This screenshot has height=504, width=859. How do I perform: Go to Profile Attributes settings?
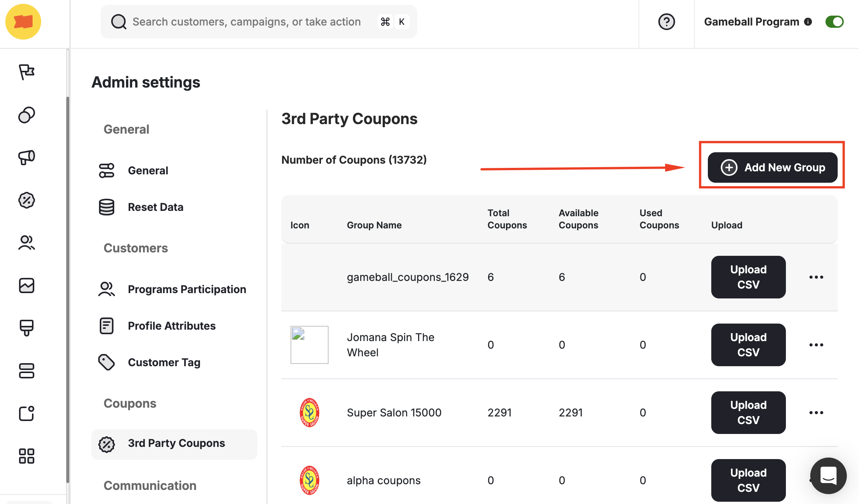(x=171, y=326)
